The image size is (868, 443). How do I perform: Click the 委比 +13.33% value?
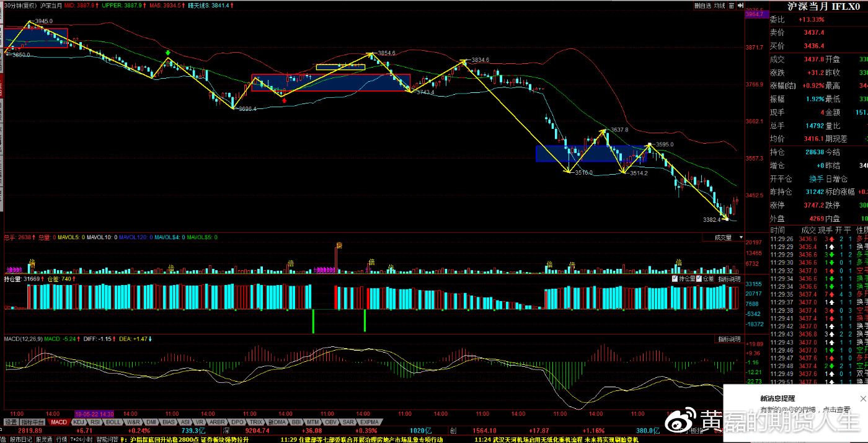(811, 19)
